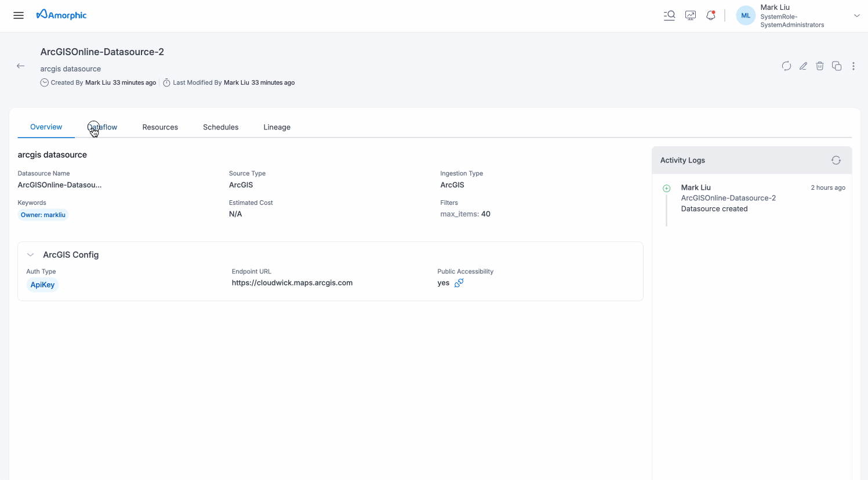Open the share icon beside Public Accessibility
The width and height of the screenshot is (868, 480).
(x=459, y=283)
